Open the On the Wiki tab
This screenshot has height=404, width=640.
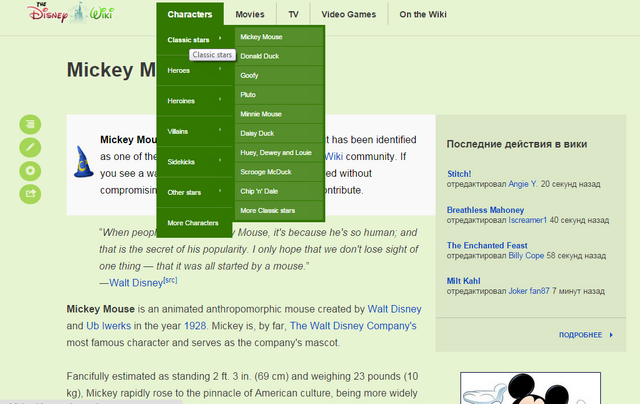pyautogui.click(x=423, y=14)
